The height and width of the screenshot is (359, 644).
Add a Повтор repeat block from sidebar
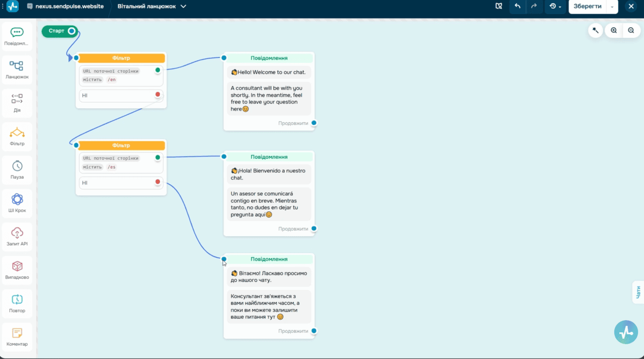pyautogui.click(x=17, y=304)
